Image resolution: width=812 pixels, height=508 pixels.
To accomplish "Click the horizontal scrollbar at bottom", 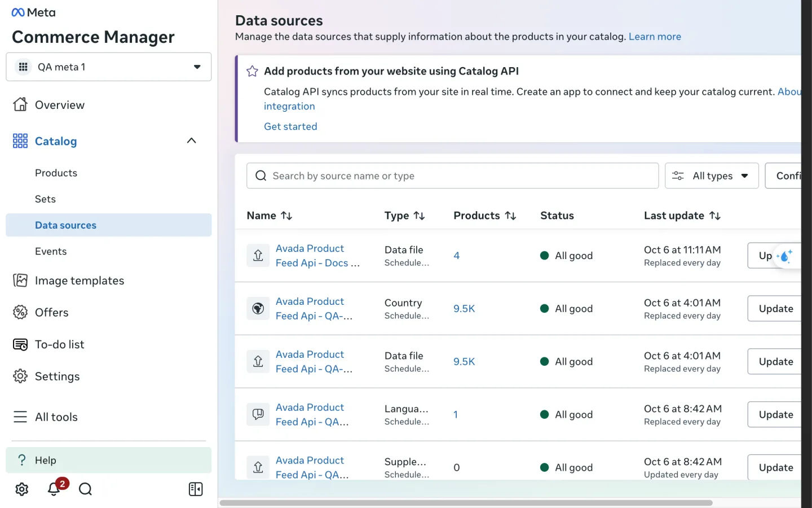I will click(466, 502).
